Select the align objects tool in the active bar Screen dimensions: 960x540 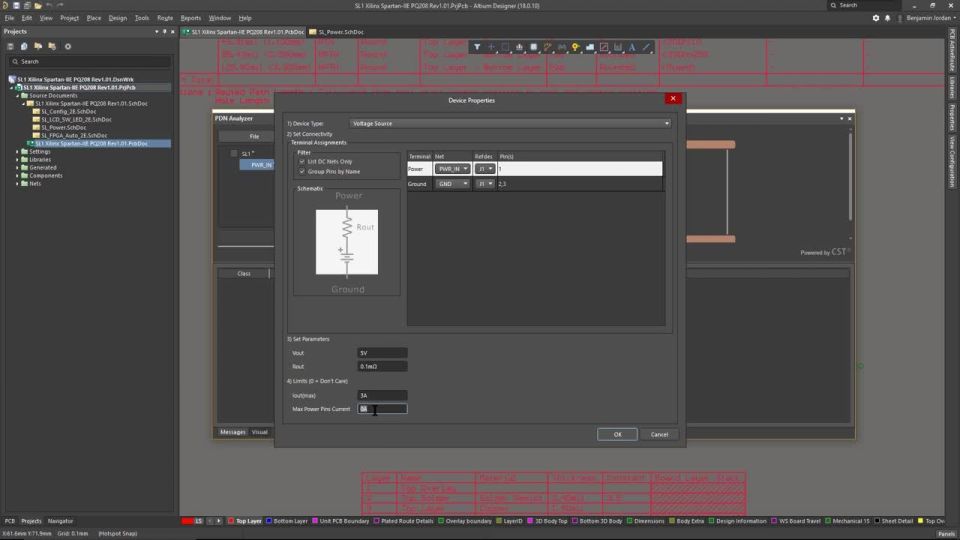(519, 47)
